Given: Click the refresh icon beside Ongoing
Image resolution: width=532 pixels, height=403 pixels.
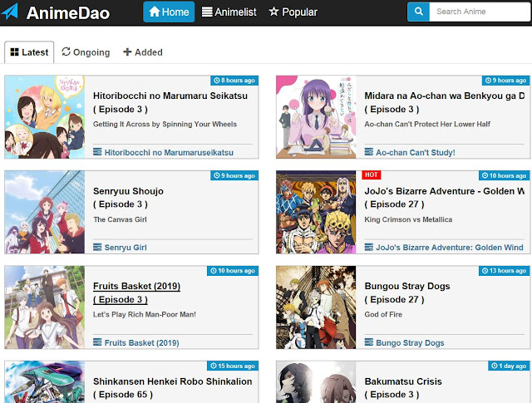Looking at the screenshot, I should pos(66,52).
